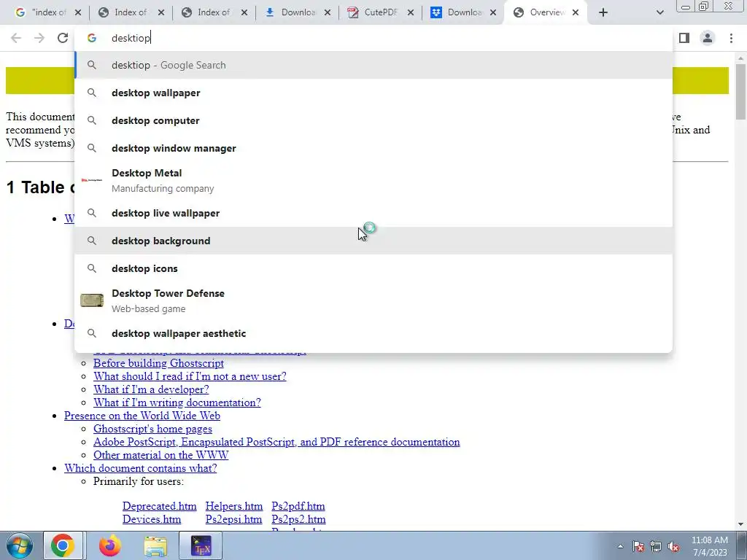The image size is (747, 560).
Task: Open the Chrome side panel icon
Action: click(x=684, y=38)
